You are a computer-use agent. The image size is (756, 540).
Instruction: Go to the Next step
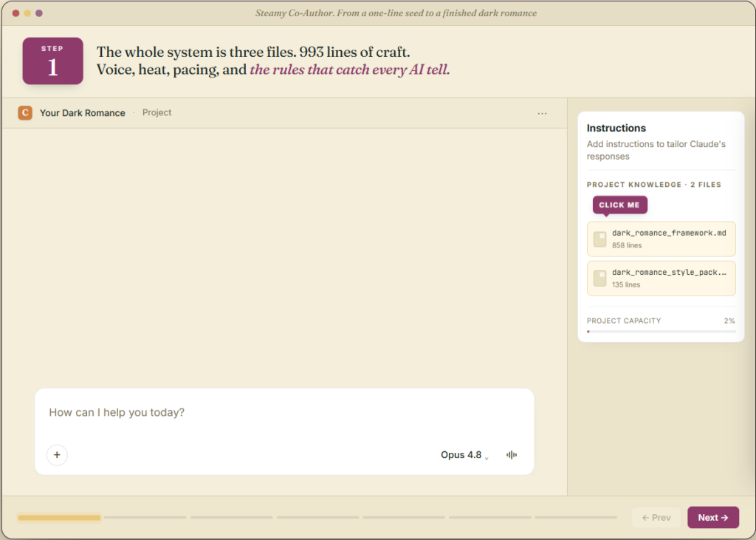pos(712,517)
